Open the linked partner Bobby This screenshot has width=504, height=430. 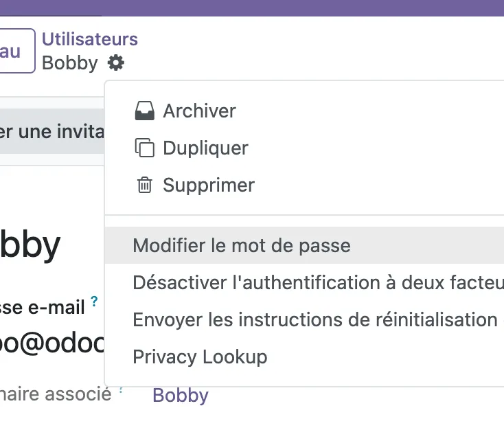pyautogui.click(x=181, y=395)
